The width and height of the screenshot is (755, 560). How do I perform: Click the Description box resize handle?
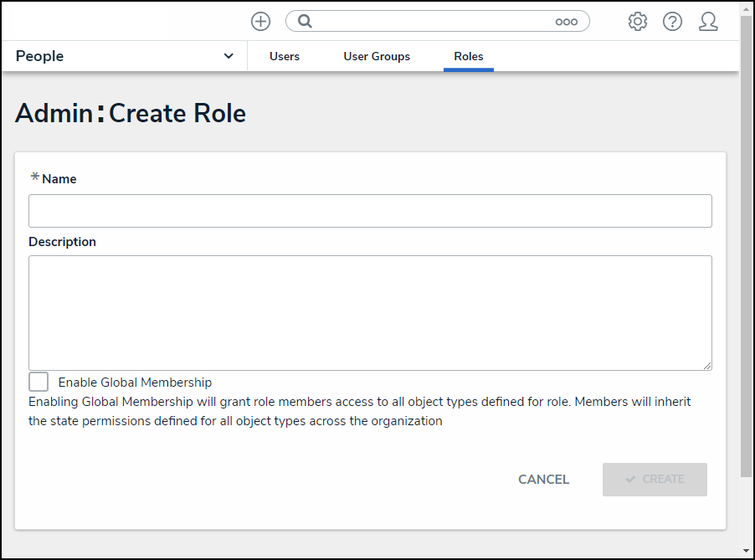tap(707, 366)
